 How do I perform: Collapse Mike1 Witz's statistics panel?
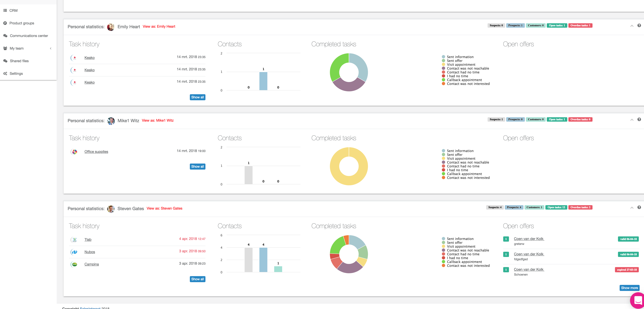(632, 120)
